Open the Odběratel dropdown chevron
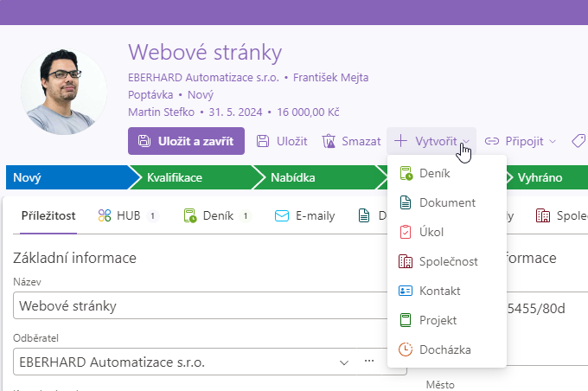 pos(344,362)
